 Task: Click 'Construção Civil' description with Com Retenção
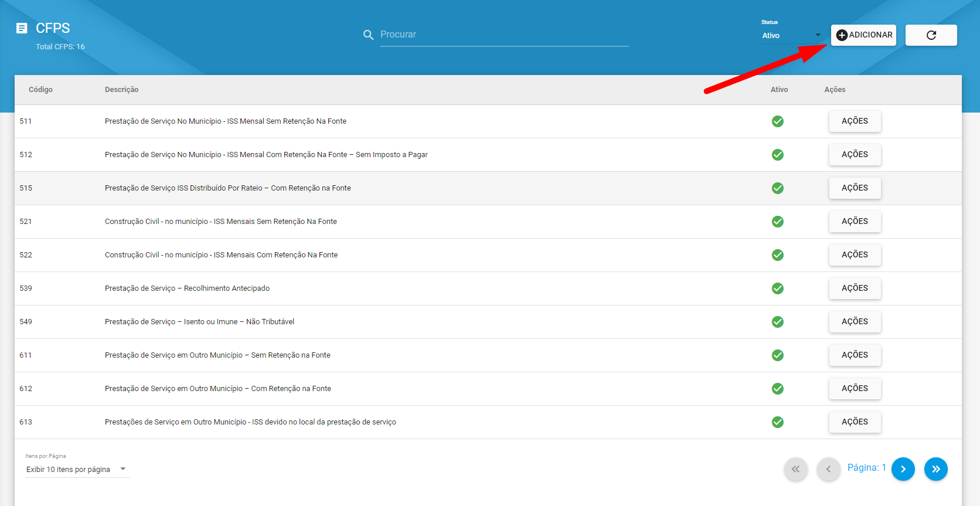[x=221, y=255]
